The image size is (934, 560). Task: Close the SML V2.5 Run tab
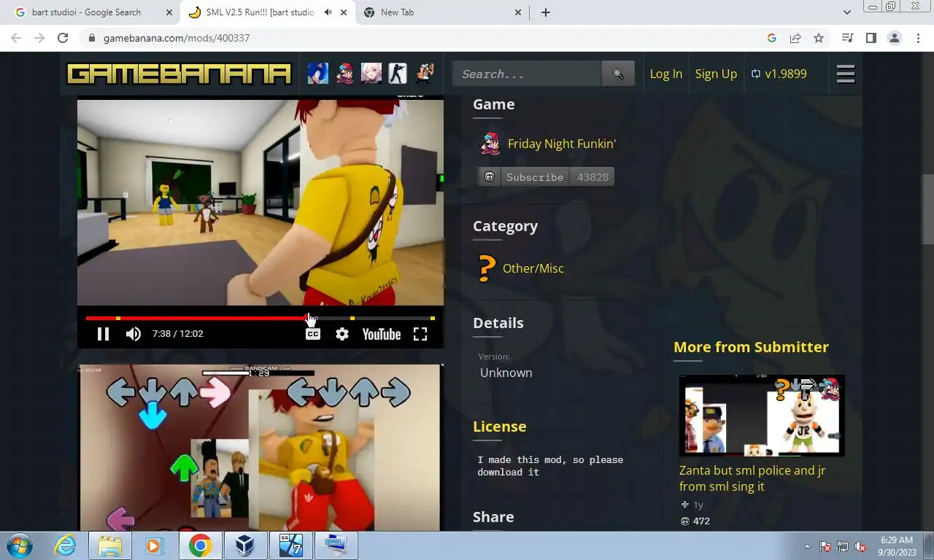click(x=344, y=12)
